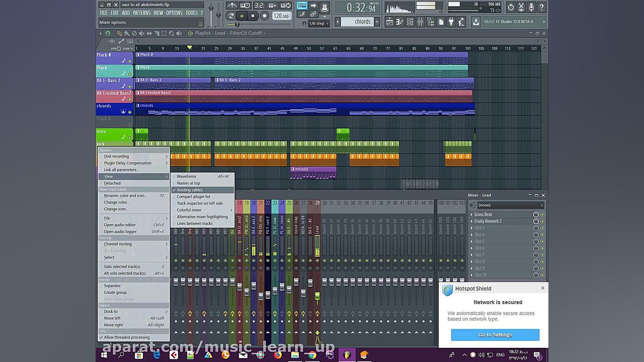Click the FL Studio icon in Windows taskbar
The height and width of the screenshot is (362, 644).
(347, 355)
